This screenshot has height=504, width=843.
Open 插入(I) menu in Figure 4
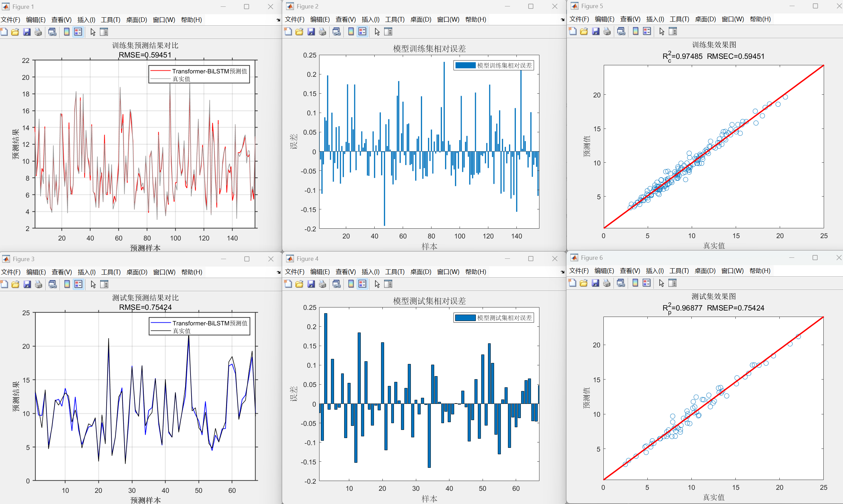pos(370,272)
